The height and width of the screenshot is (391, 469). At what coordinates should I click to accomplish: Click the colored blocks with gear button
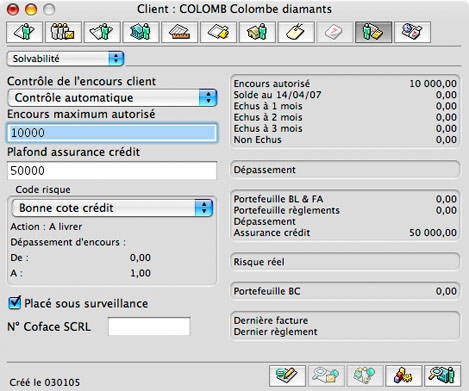tap(404, 376)
